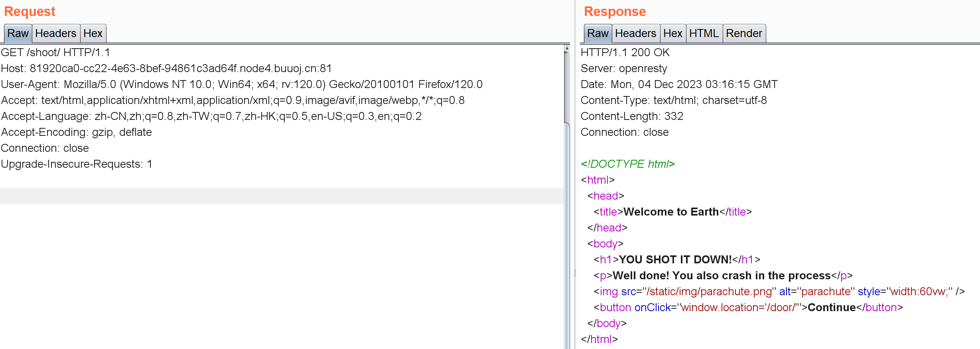Click the GET /shoot/ HTTP/1.1 request line
This screenshot has width=980, height=349.
[55, 53]
